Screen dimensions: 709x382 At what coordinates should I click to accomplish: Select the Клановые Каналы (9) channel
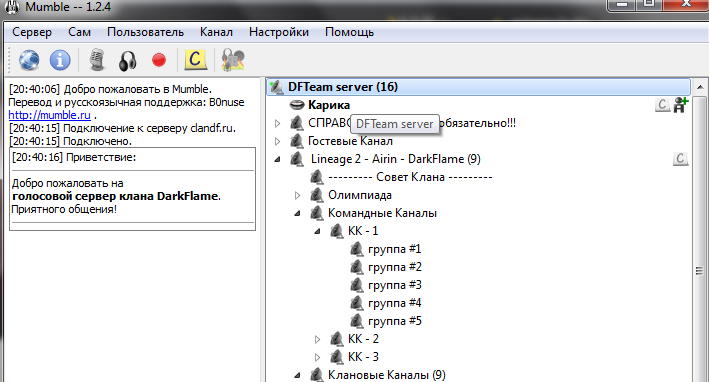pyautogui.click(x=387, y=375)
